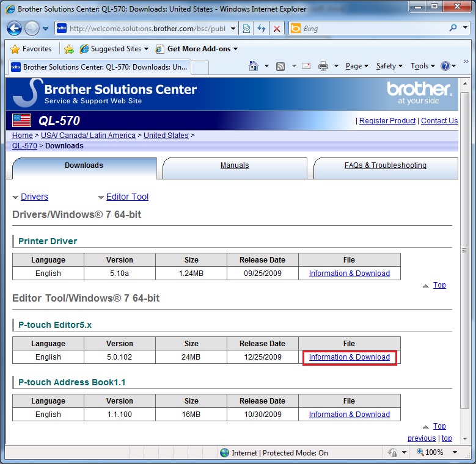Click the address bar URL field

point(144,29)
